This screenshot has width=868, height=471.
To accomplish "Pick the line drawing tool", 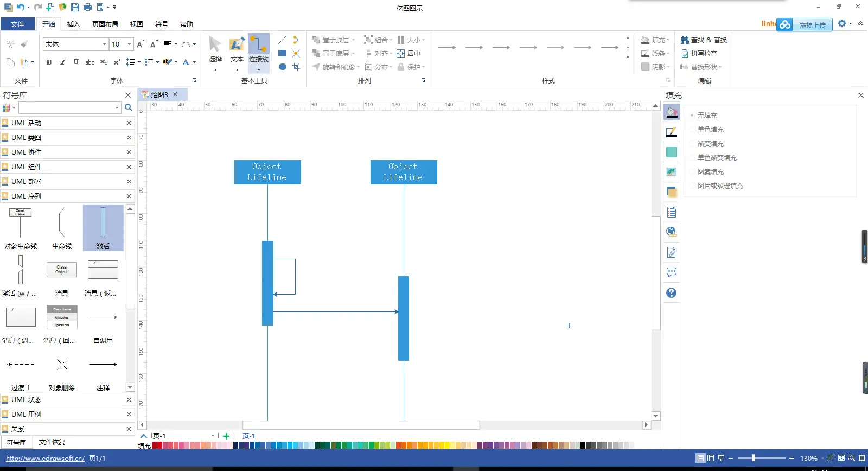I will 282,40.
